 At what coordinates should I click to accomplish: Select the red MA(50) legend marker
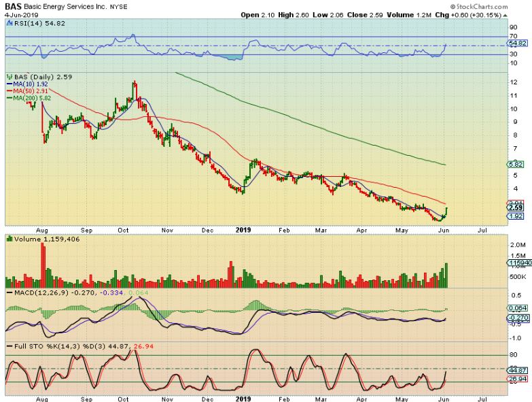pos(9,90)
